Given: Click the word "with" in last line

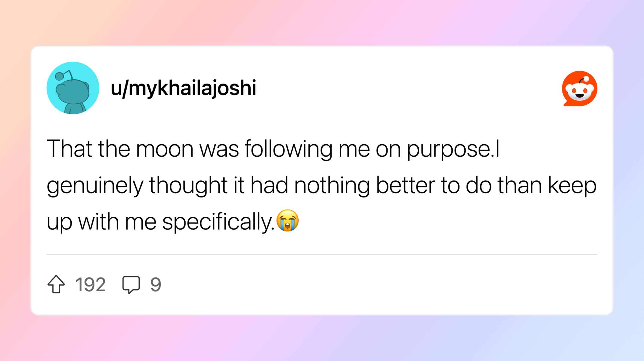Looking at the screenshot, I should 98,222.
